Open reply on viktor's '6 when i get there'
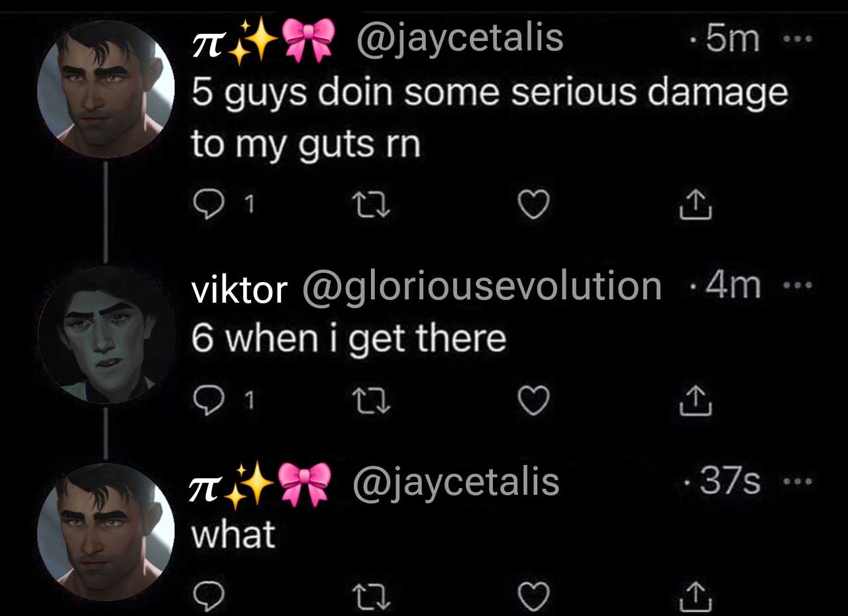Viewport: 848px width, 616px height. pos(211,401)
